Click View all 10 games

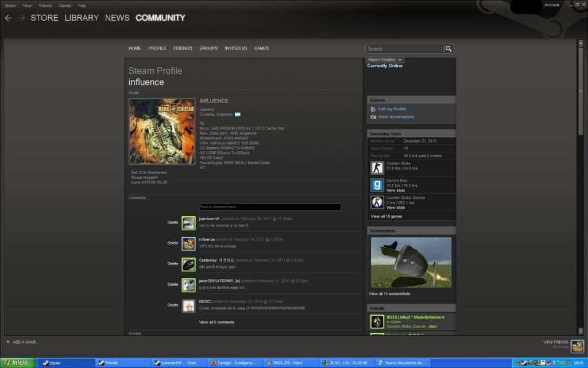pos(386,217)
